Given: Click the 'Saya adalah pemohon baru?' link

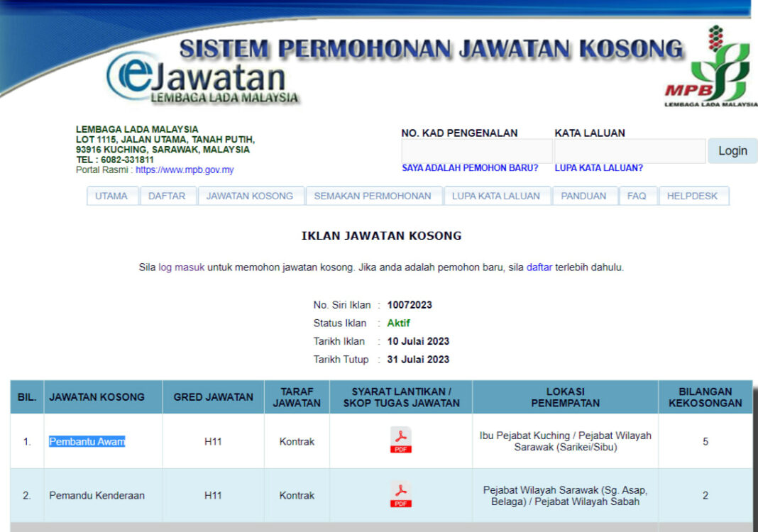Looking at the screenshot, I should [x=470, y=168].
